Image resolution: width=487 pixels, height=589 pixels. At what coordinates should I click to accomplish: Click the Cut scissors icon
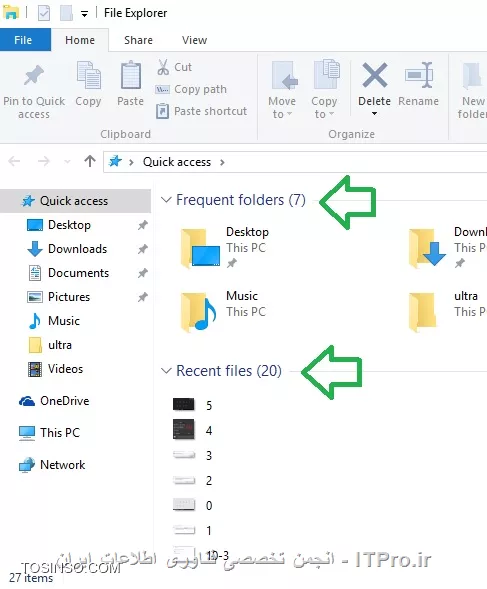(163, 67)
